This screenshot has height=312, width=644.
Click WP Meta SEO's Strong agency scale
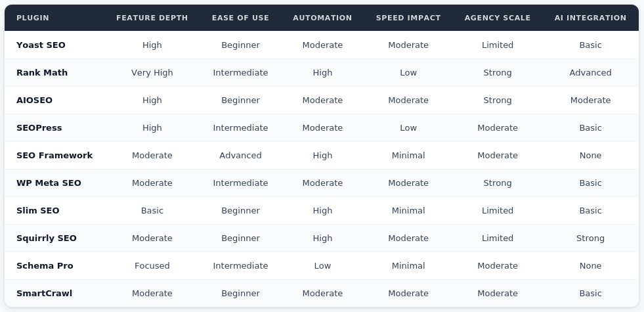(x=498, y=183)
